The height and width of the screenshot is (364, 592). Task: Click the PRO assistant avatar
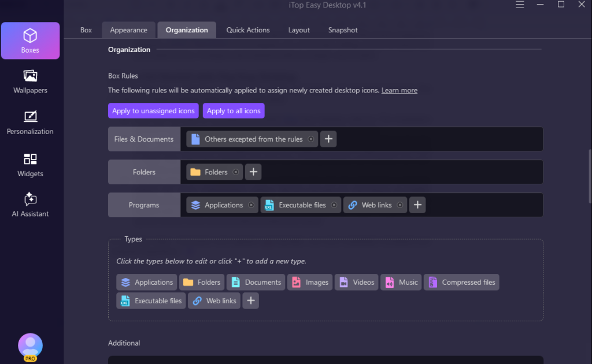click(30, 346)
